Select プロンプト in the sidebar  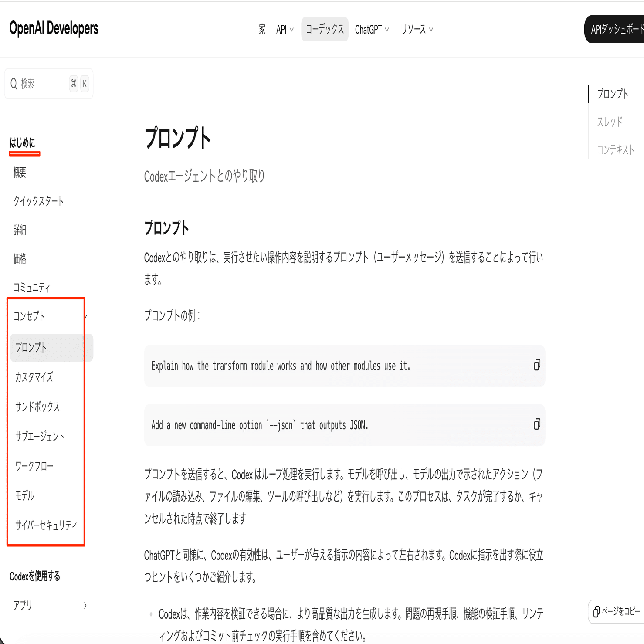pyautogui.click(x=51, y=348)
